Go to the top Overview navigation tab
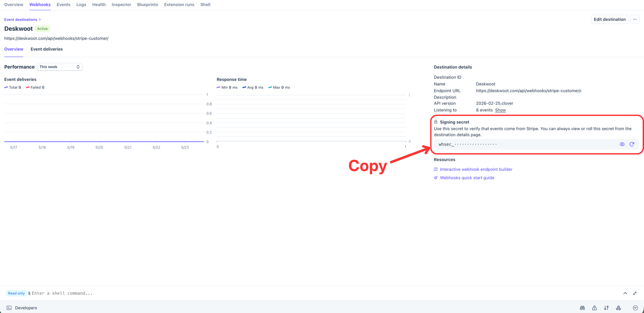Viewport: 644px width, 313px height. [x=14, y=5]
